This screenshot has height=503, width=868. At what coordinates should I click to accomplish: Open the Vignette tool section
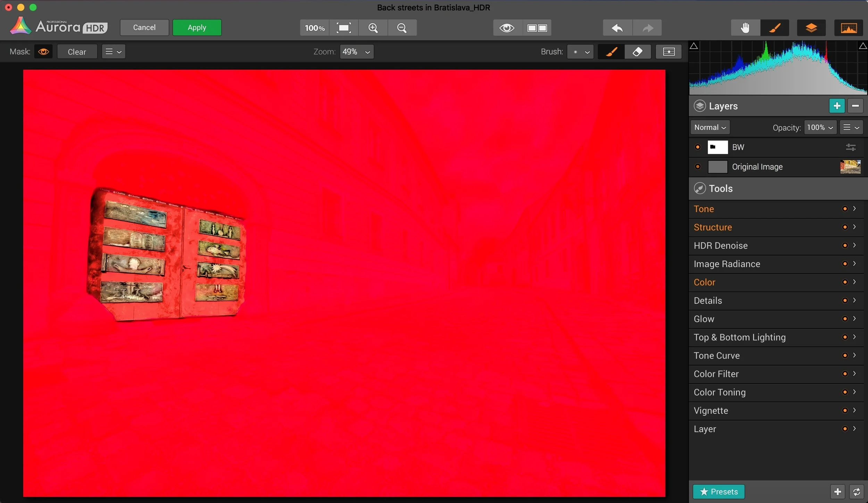pyautogui.click(x=711, y=411)
